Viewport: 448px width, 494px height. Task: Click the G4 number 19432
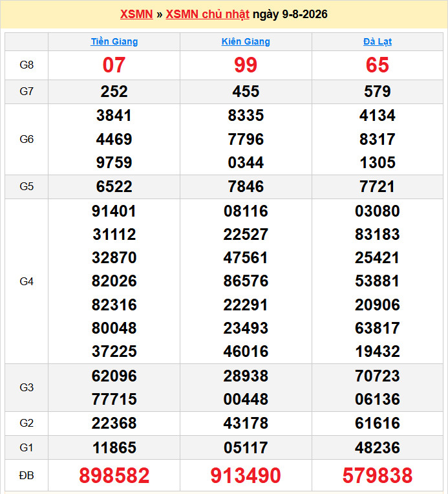click(x=378, y=352)
